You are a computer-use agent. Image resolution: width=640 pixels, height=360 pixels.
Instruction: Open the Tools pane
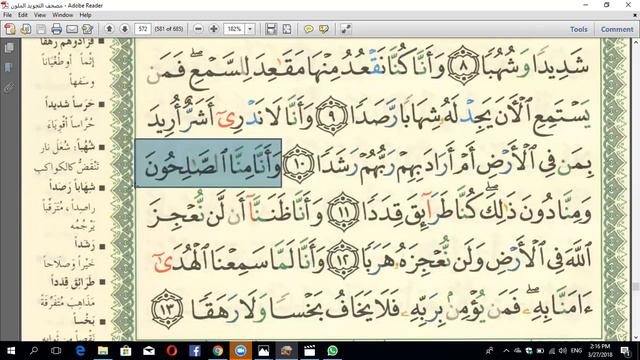coord(578,29)
